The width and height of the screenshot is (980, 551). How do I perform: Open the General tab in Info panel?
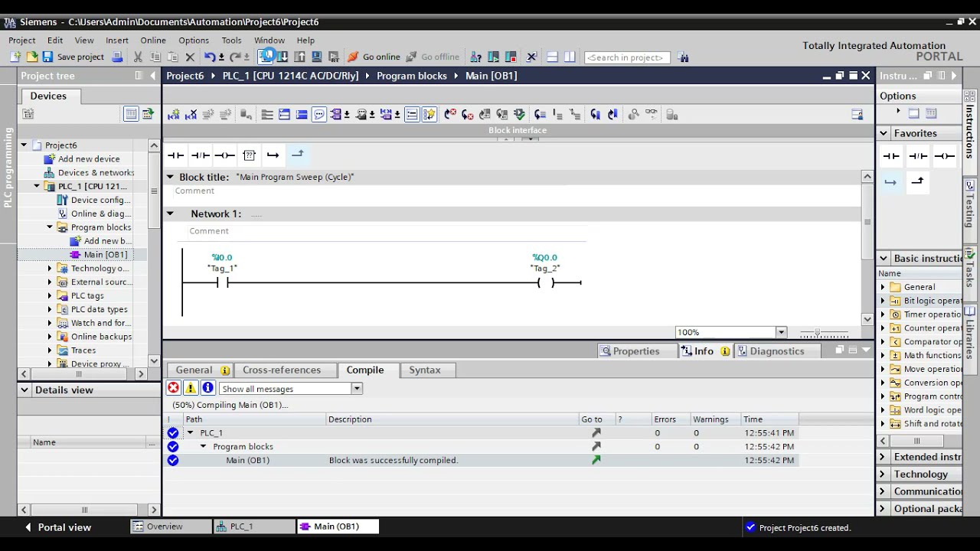coord(199,370)
